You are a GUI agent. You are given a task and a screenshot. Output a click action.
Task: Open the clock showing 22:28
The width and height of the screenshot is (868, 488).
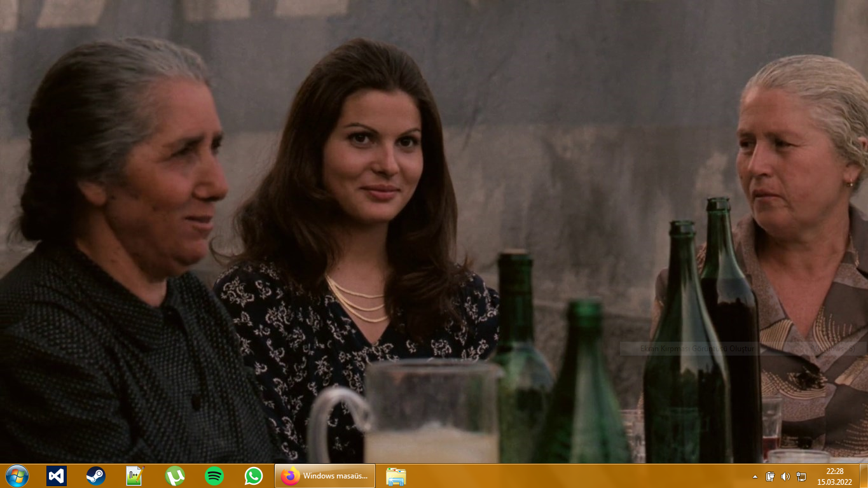click(x=834, y=477)
